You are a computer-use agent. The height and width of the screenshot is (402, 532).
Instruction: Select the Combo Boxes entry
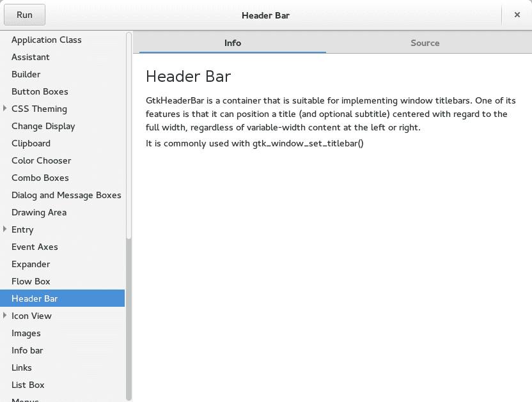40,178
